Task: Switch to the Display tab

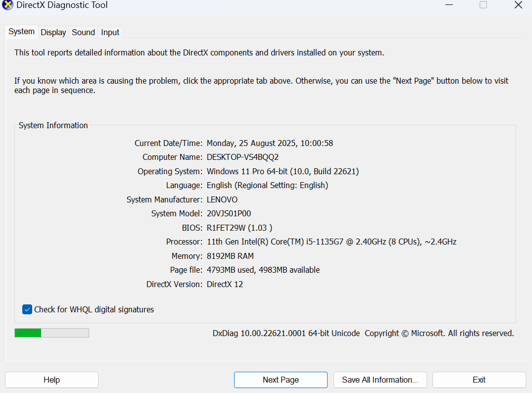Action: pyautogui.click(x=53, y=32)
